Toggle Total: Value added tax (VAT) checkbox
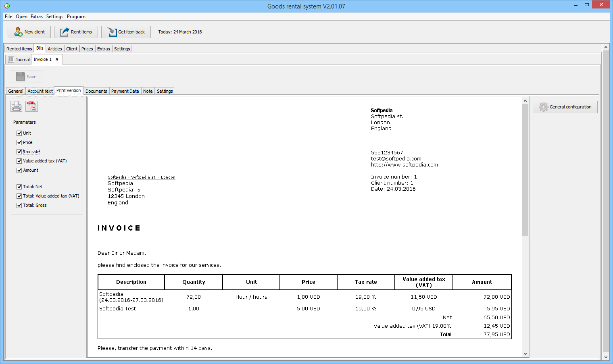613x364 pixels. (19, 196)
